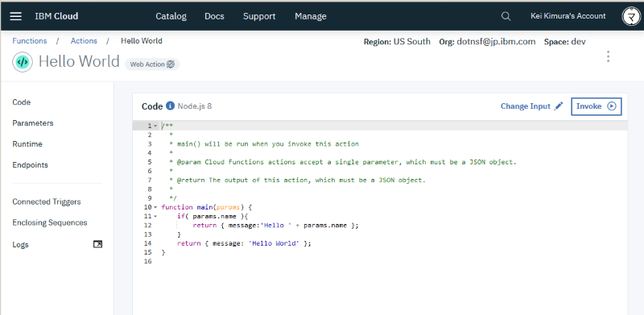Click the Web Action badge

pyautogui.click(x=152, y=64)
